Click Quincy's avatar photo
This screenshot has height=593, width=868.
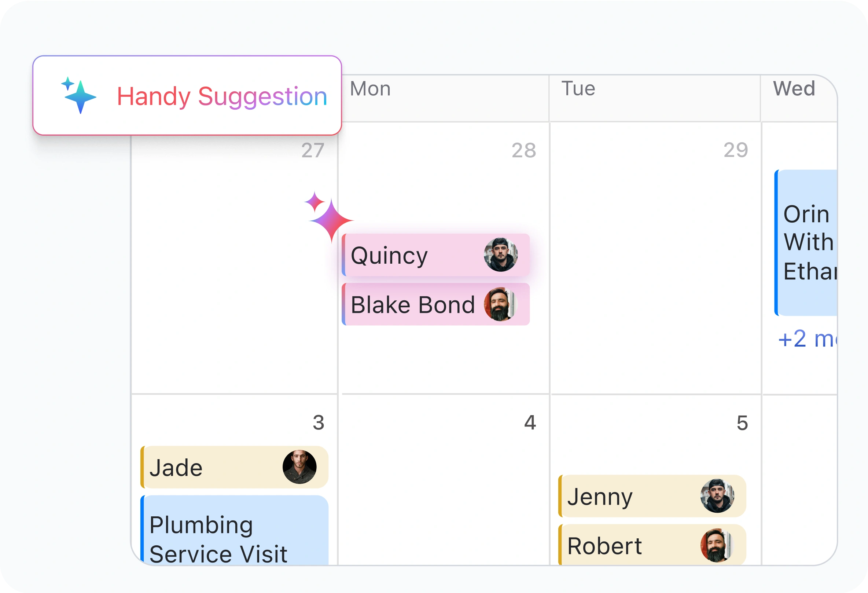pos(500,255)
